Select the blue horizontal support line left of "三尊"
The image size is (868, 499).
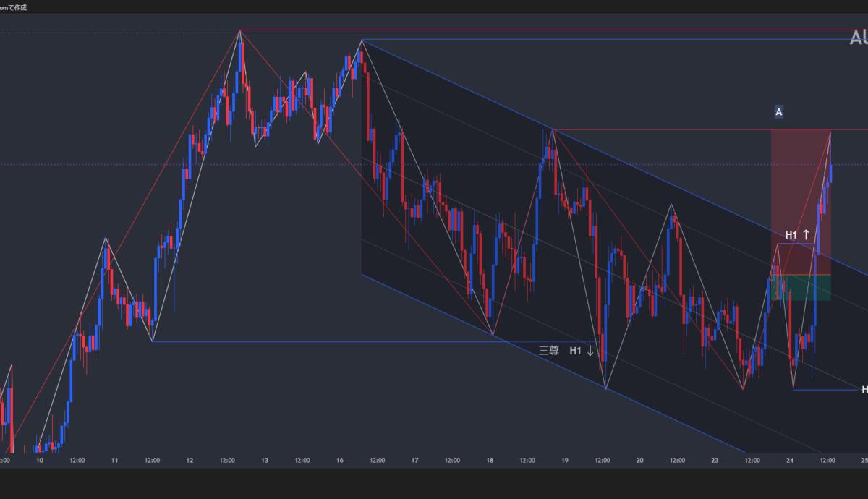coord(325,341)
